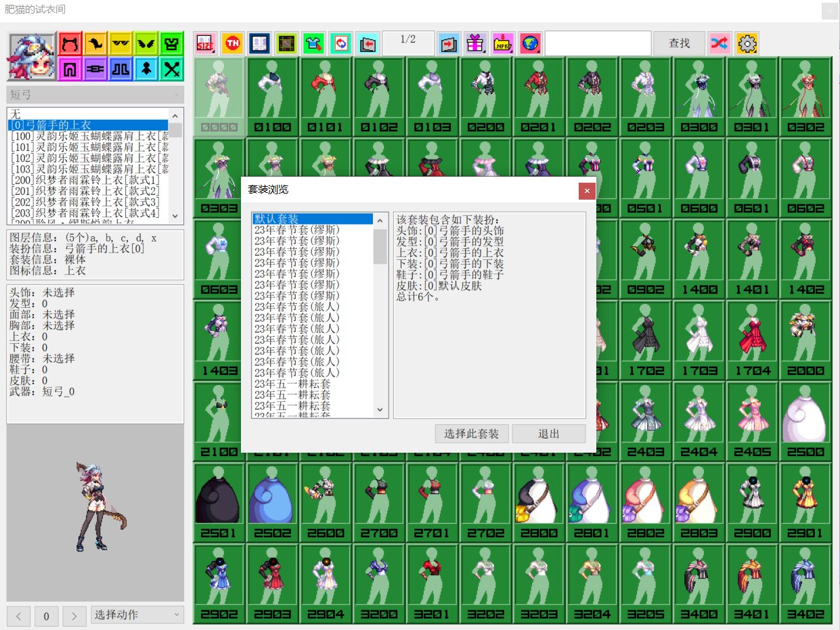Viewport: 840px width, 630px height.
Task: Select costume thumbnail 2901
Action: point(806,503)
